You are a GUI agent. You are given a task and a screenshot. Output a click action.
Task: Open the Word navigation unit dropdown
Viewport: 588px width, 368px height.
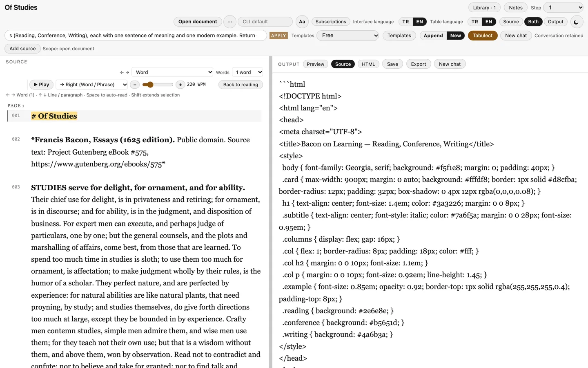[x=172, y=72]
